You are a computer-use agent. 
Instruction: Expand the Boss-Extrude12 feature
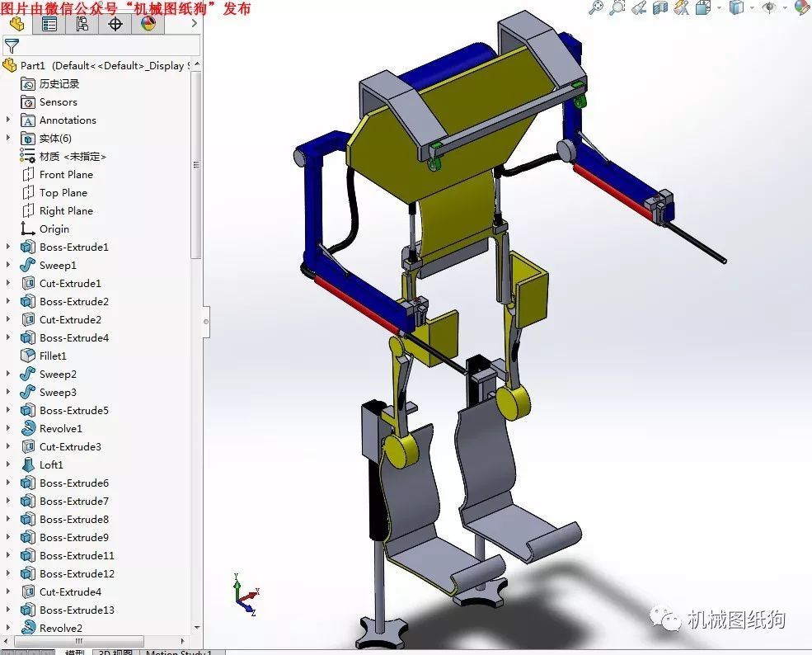pos(7,573)
